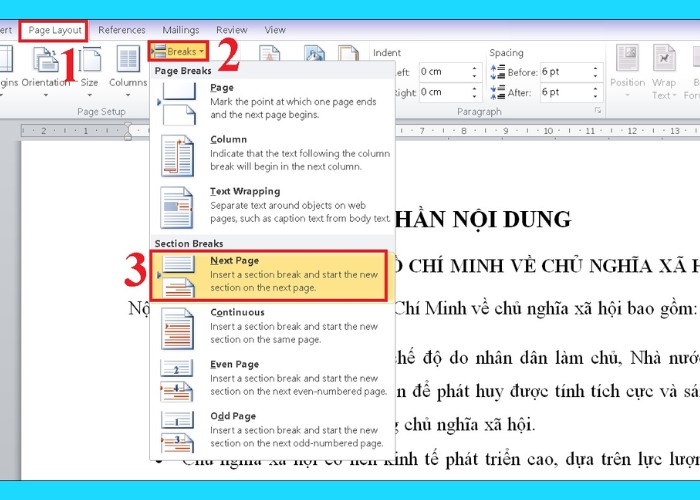The width and height of the screenshot is (700, 500).
Task: Open the Mailings tab
Action: pyautogui.click(x=180, y=30)
